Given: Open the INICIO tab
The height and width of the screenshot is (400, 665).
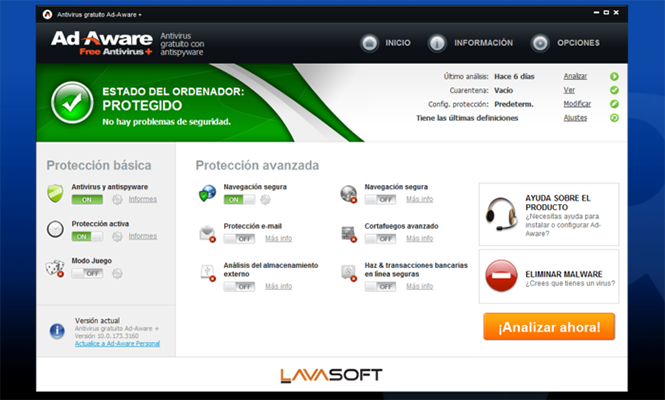Looking at the screenshot, I should (385, 43).
